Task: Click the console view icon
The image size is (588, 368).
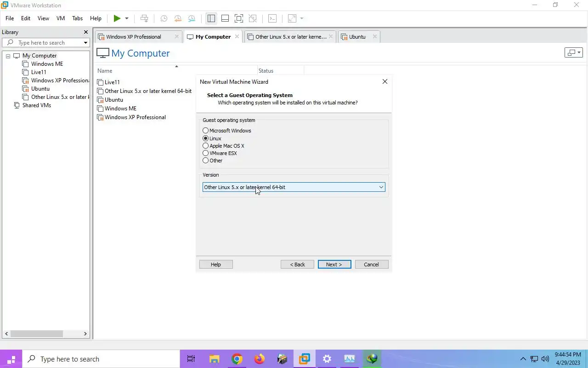Action: 272,18
